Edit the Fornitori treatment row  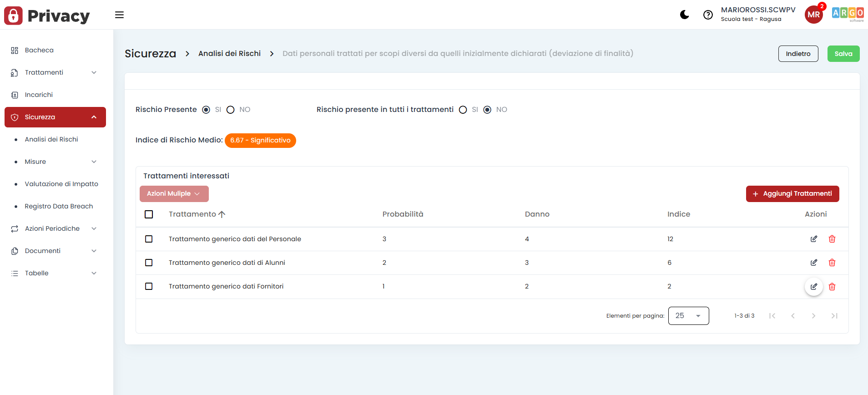click(x=813, y=287)
